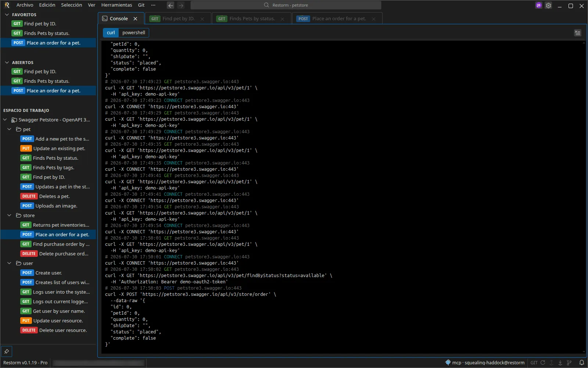Click Restorm v0.1.19 - Pro version label
Screen dimensions: 588x368
tap(25, 363)
